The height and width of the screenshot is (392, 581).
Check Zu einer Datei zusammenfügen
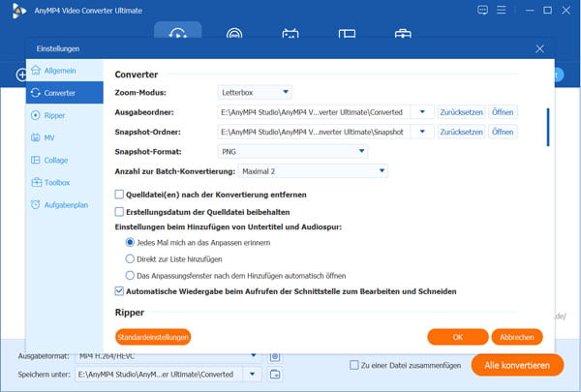(x=354, y=365)
